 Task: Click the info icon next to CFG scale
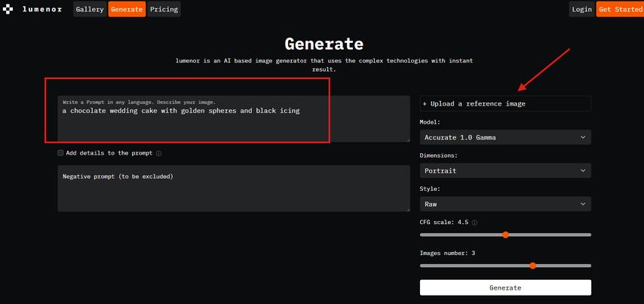coord(474,223)
